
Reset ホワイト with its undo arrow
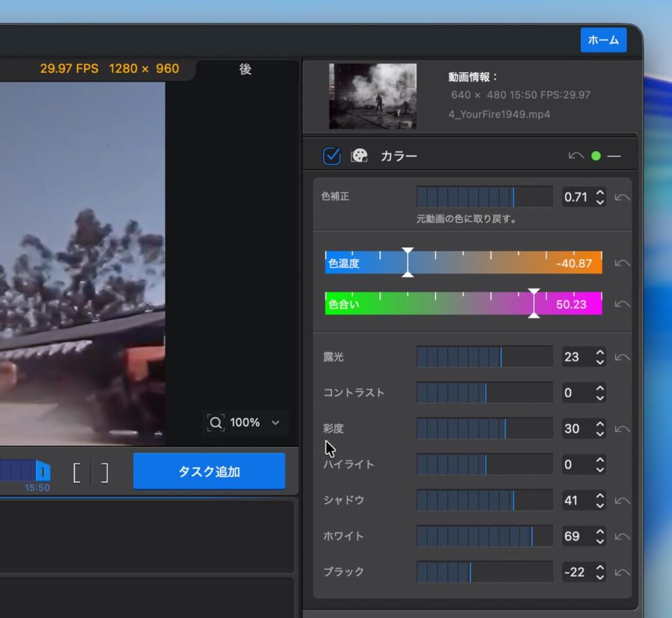622,536
